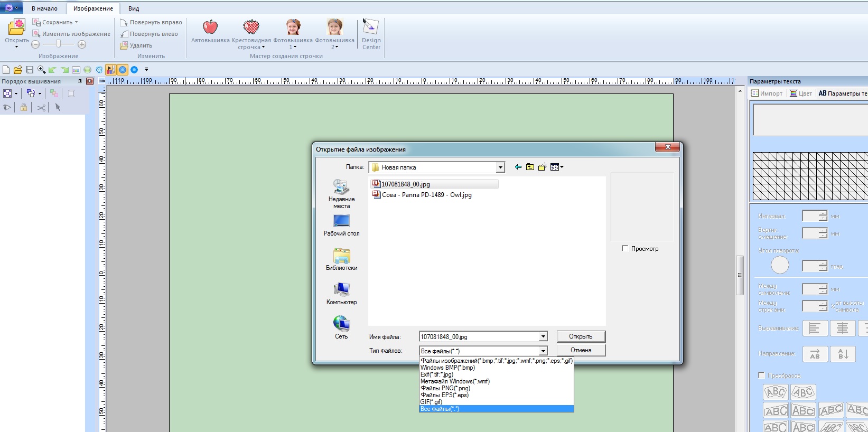The image size is (868, 432).
Task: Open the Имя файла dropdown arrow
Action: tap(543, 337)
